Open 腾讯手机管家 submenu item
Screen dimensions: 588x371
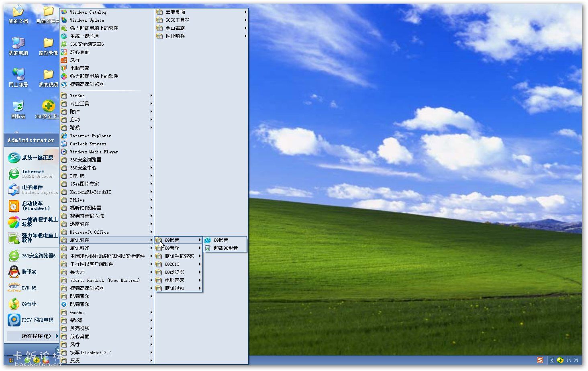[x=178, y=256]
